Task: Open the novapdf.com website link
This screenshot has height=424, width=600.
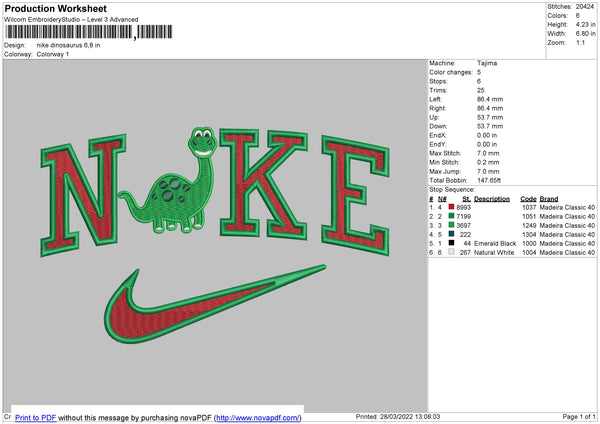Action: [x=258, y=417]
